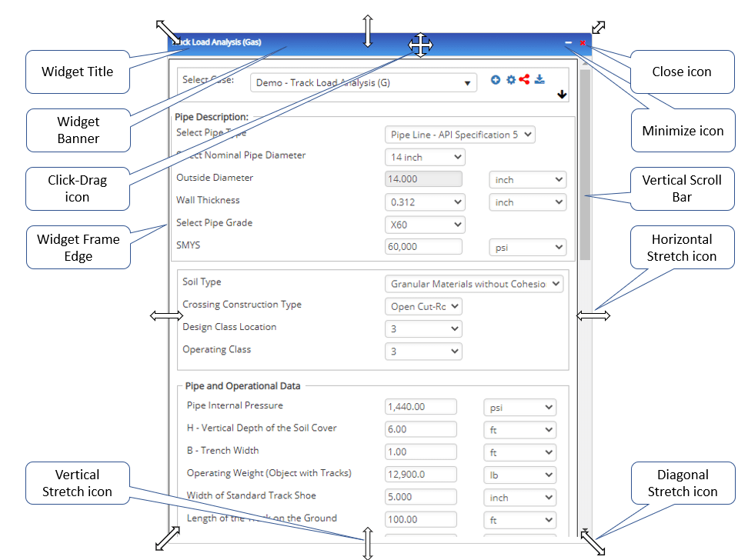Open the Select Pipe Type dropdown

coord(460,135)
